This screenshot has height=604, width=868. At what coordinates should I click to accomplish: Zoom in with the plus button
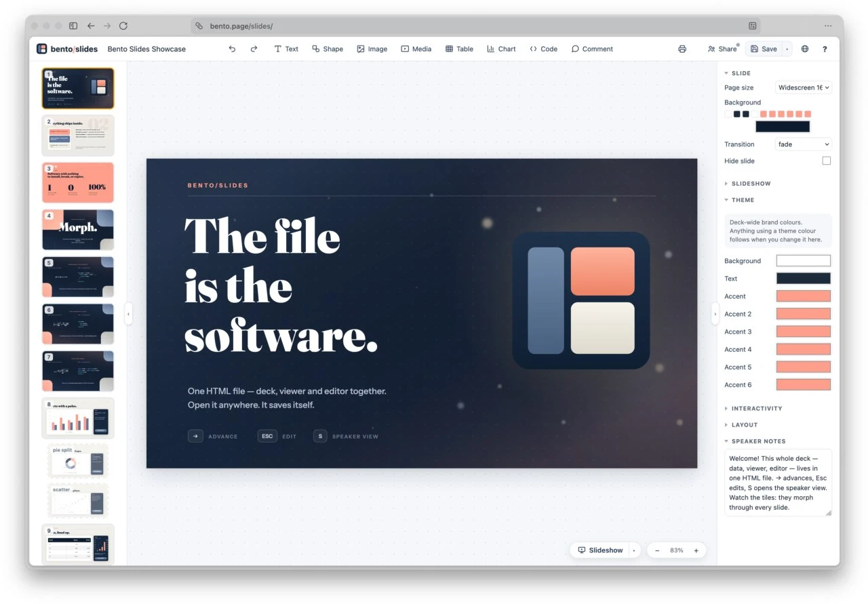[696, 550]
